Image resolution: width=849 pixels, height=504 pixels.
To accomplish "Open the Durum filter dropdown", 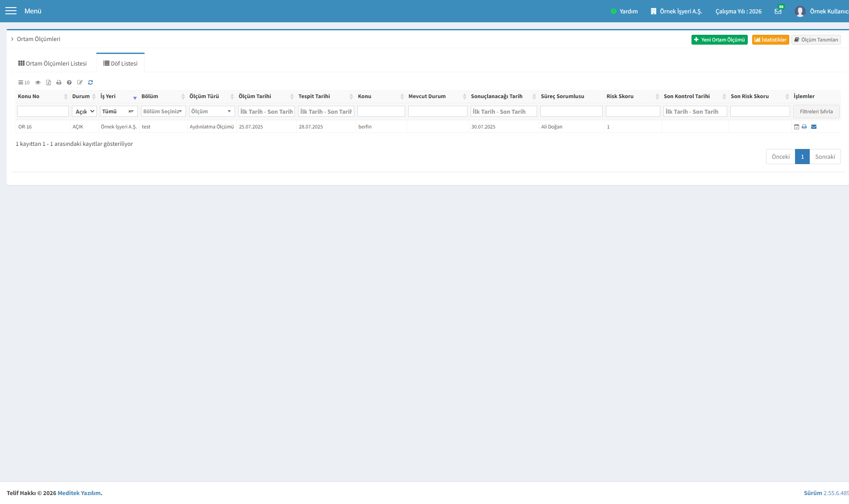I will (84, 112).
